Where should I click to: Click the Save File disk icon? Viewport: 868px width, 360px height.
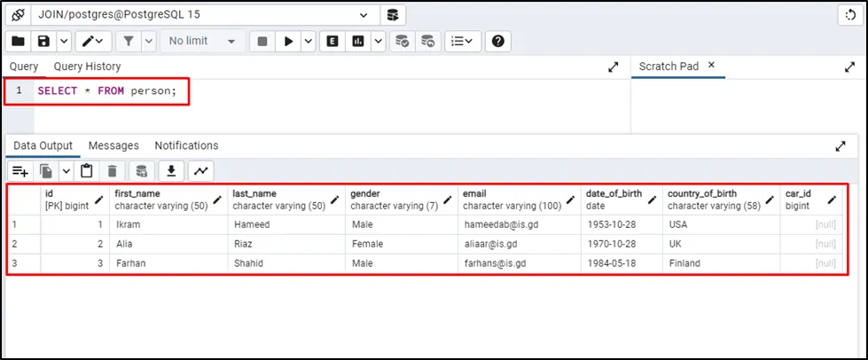(43, 41)
